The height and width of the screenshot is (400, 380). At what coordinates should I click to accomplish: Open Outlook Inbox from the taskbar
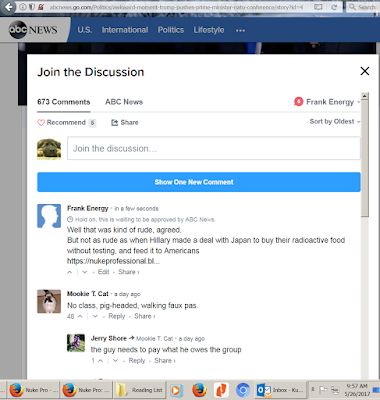[x=281, y=390]
